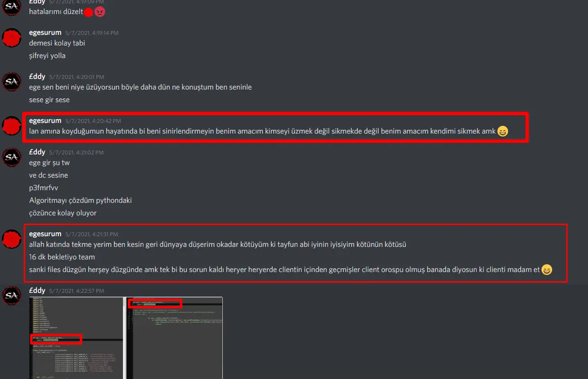
Task: Click £ddy's avatar beside 4:20:01 message
Action: [x=12, y=82]
